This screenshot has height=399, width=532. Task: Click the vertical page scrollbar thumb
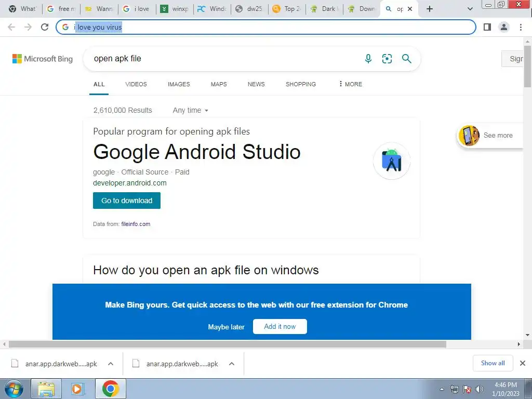(527, 66)
